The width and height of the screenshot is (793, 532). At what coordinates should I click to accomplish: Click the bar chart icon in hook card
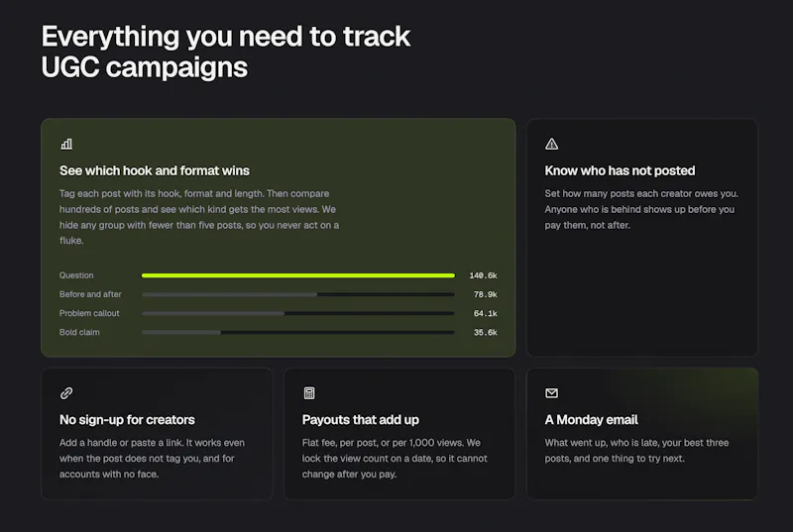click(x=66, y=144)
